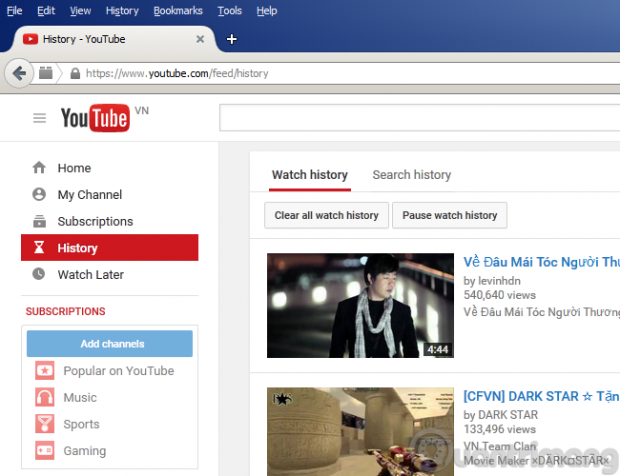Click the uploader name levinhdn
Image resolution: width=620 pixels, height=476 pixels.
(x=499, y=281)
